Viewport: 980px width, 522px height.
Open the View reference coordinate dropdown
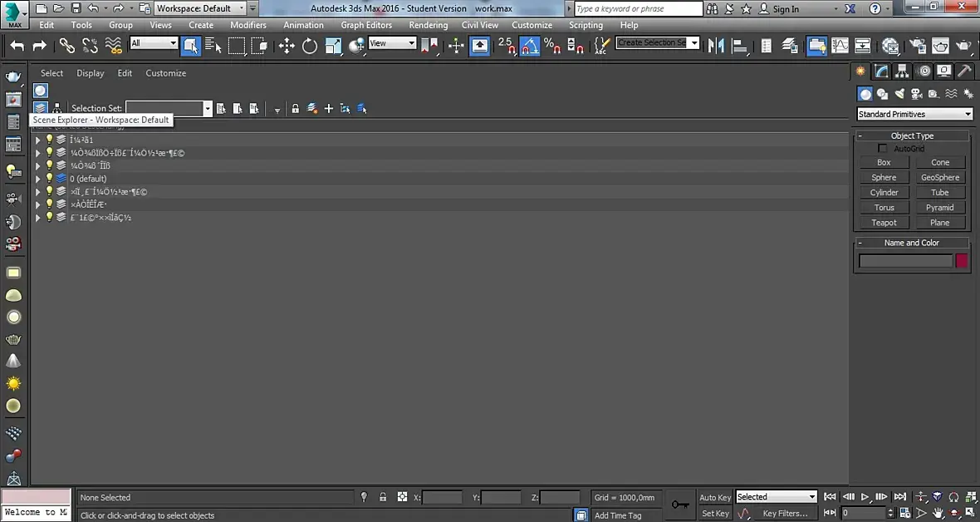[392, 42]
